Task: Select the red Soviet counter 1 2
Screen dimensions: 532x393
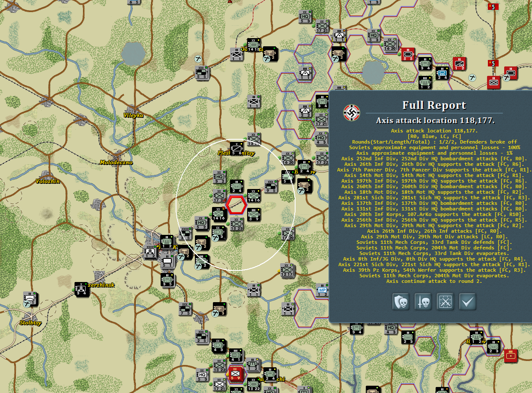Action: click(460, 64)
